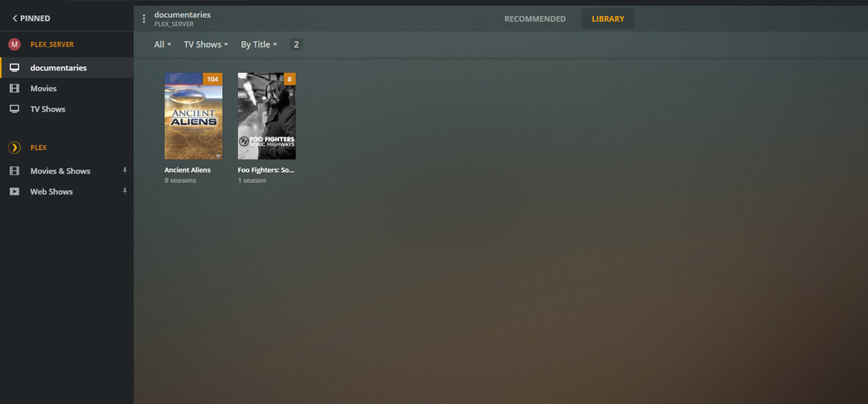The width and height of the screenshot is (868, 404).
Task: Click the PLEX_SERVER label in the sidebar
Action: point(52,44)
